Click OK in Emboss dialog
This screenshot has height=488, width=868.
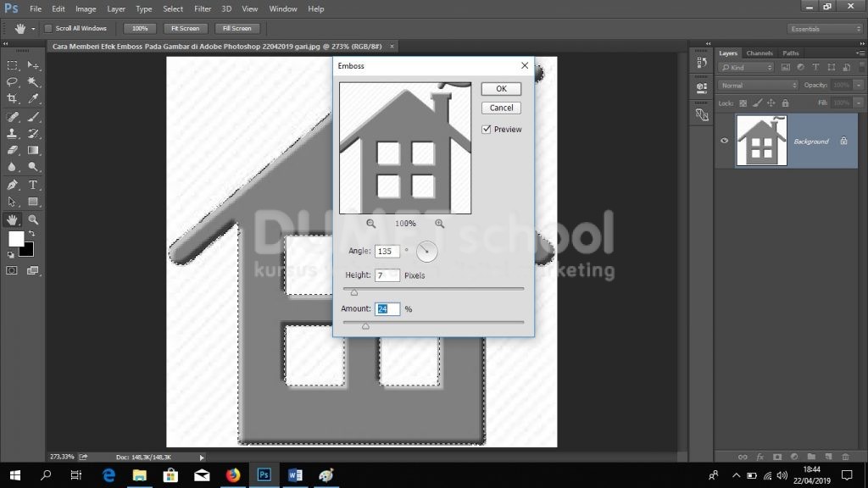(x=501, y=88)
